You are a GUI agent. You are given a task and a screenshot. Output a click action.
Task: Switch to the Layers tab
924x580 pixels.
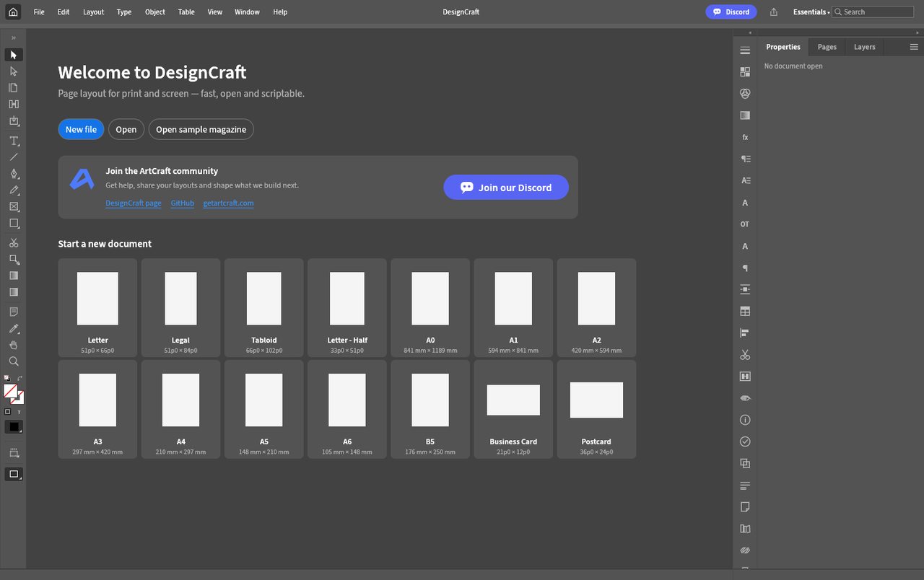click(865, 47)
